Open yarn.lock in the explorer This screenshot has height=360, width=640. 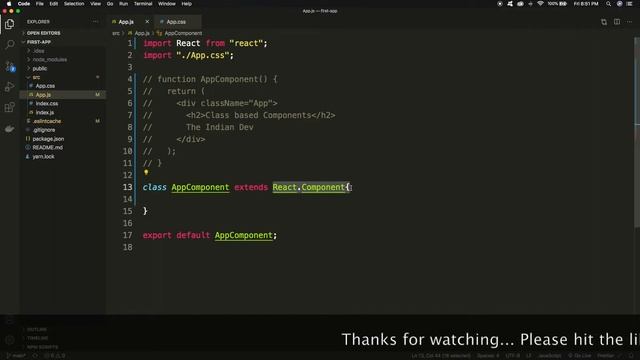63,157
